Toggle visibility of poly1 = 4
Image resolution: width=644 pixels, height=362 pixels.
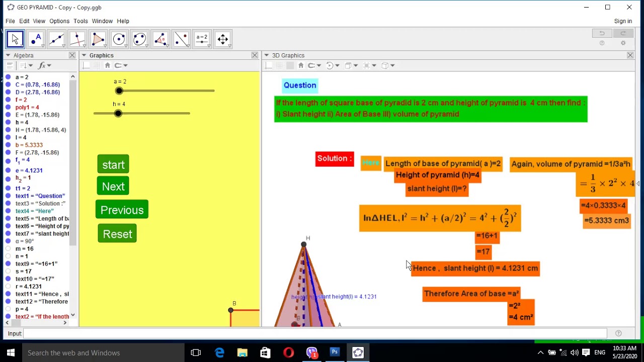[x=8, y=108]
